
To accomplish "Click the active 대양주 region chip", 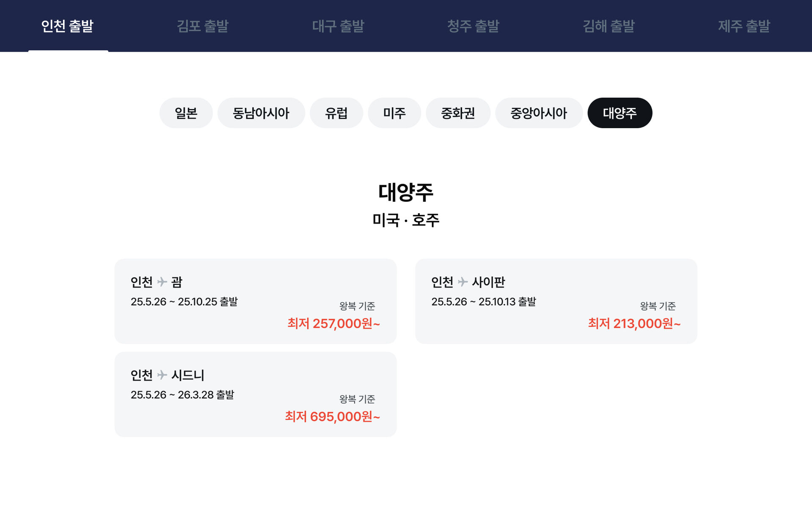I will (619, 113).
